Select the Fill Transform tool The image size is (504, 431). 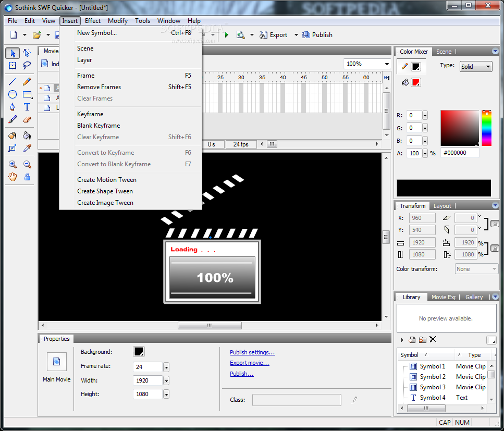[x=13, y=148]
